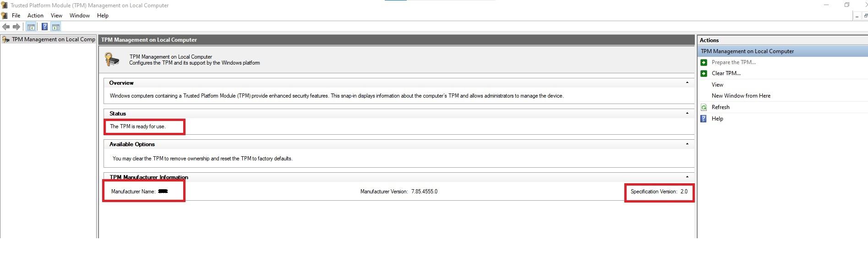Click the status text 'The TPM is ready for use.'
The width and height of the screenshot is (868, 263).
click(x=138, y=126)
